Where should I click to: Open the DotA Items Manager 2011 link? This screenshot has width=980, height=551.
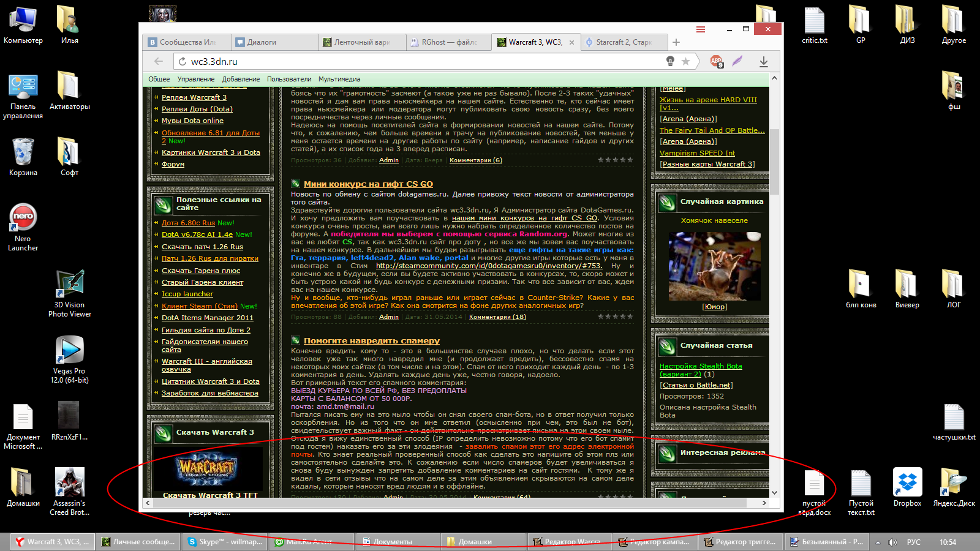207,318
